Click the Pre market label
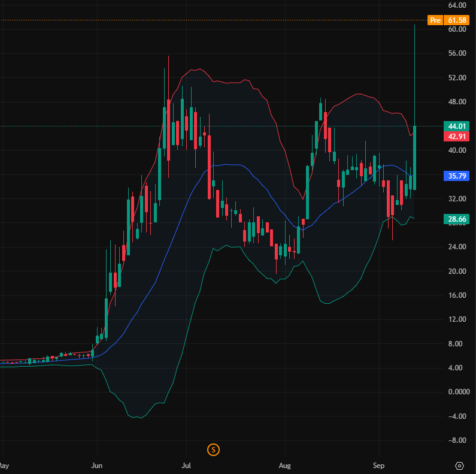 tap(435, 20)
